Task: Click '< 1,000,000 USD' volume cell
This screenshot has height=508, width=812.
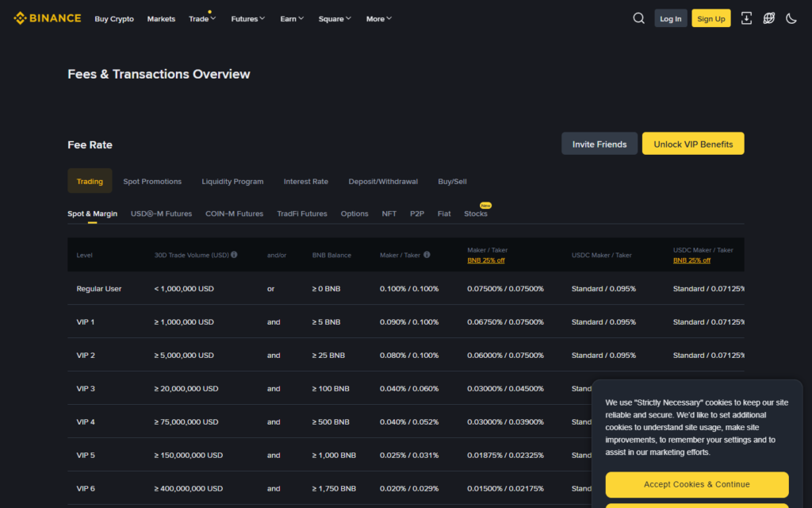Action: (x=184, y=289)
